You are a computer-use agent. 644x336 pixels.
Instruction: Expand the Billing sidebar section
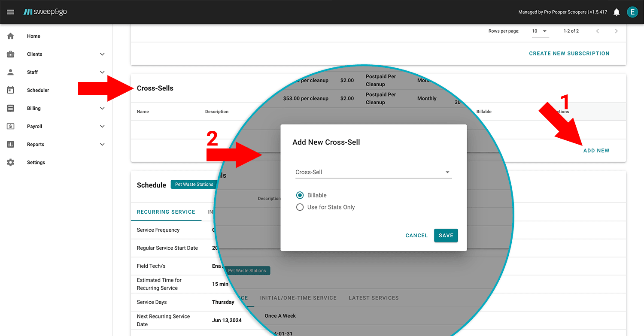[x=102, y=108]
